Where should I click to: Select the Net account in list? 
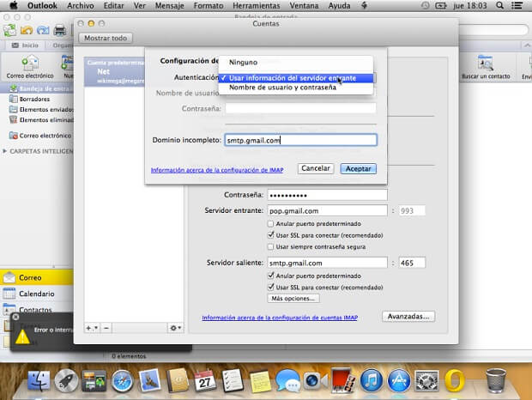115,71
